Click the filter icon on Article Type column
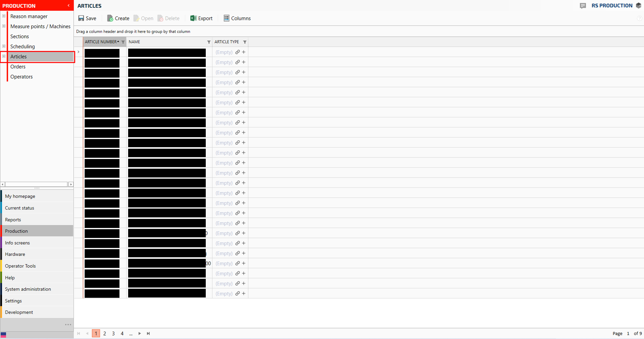 click(x=245, y=42)
